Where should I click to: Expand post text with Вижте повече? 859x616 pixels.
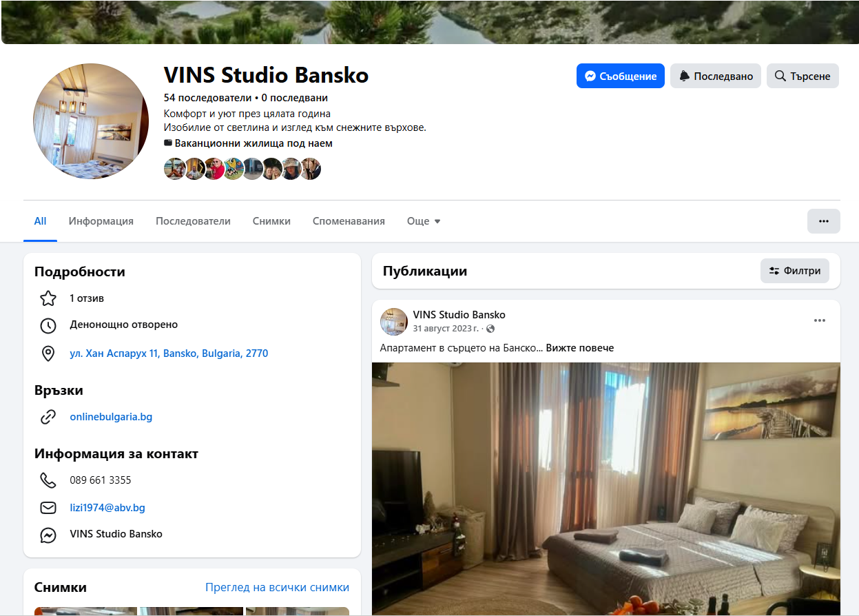tap(580, 348)
